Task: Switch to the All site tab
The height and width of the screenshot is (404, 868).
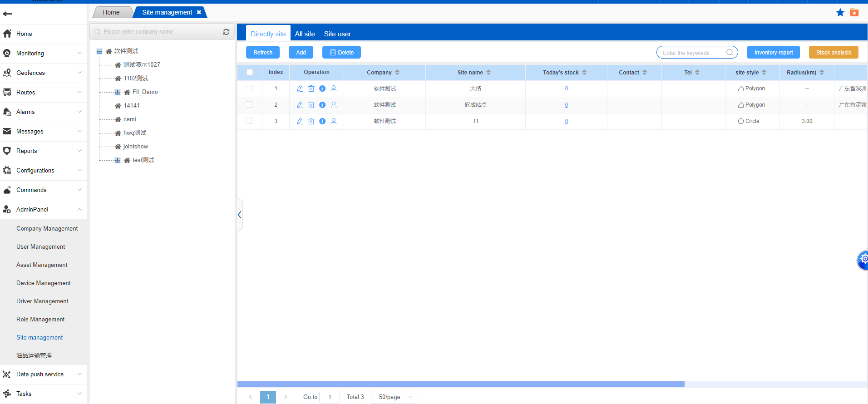Action: click(x=305, y=34)
